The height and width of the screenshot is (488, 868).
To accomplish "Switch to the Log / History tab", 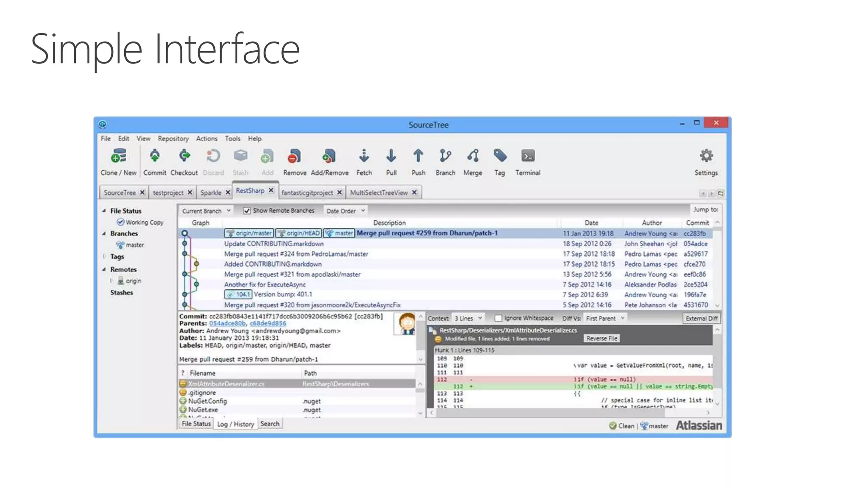I will (x=235, y=424).
